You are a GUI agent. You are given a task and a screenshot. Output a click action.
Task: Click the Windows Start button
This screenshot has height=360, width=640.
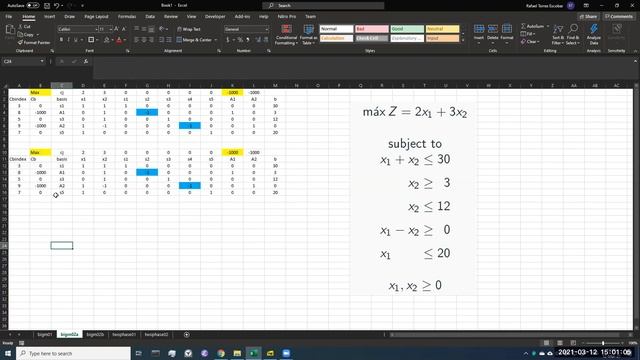click(8, 353)
